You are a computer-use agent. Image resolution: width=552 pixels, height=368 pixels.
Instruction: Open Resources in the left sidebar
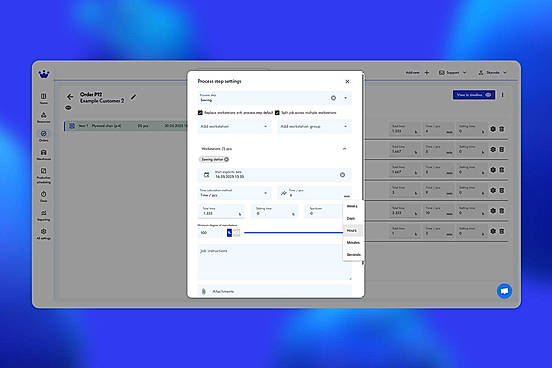tap(44, 117)
